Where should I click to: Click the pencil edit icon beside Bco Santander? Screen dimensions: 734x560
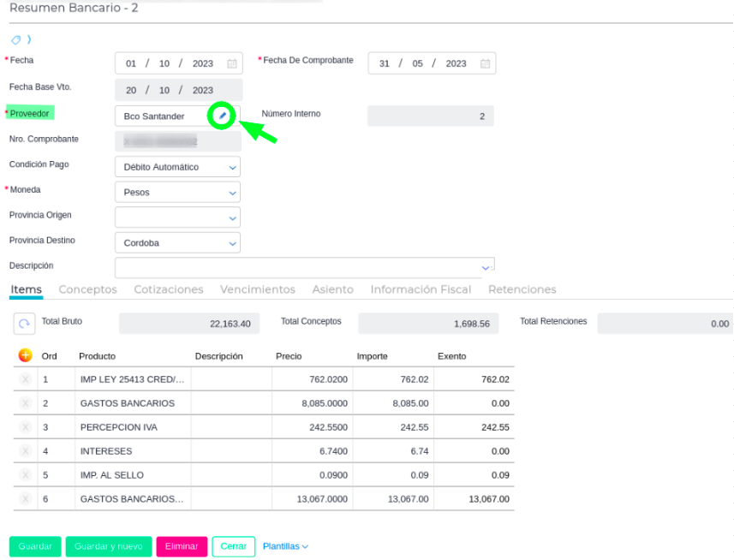(x=223, y=116)
